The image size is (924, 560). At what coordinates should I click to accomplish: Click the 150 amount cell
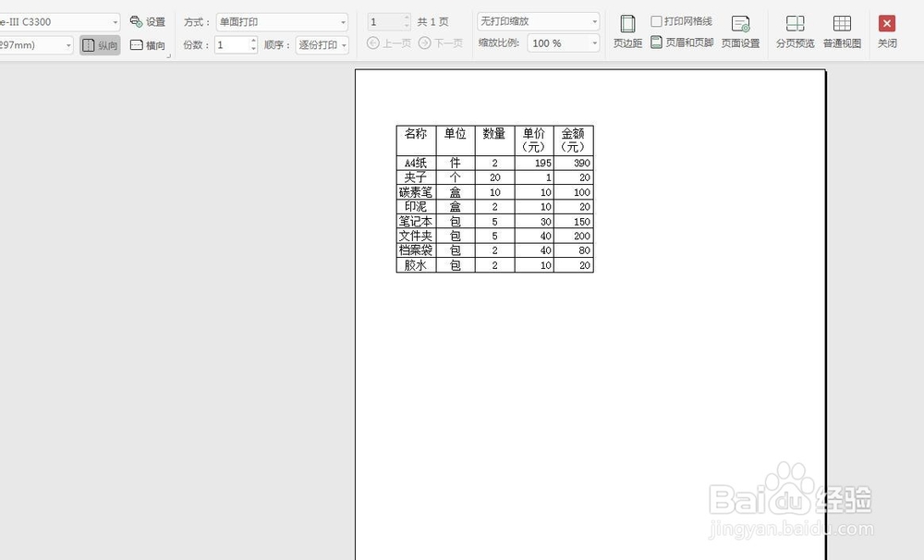coord(574,221)
